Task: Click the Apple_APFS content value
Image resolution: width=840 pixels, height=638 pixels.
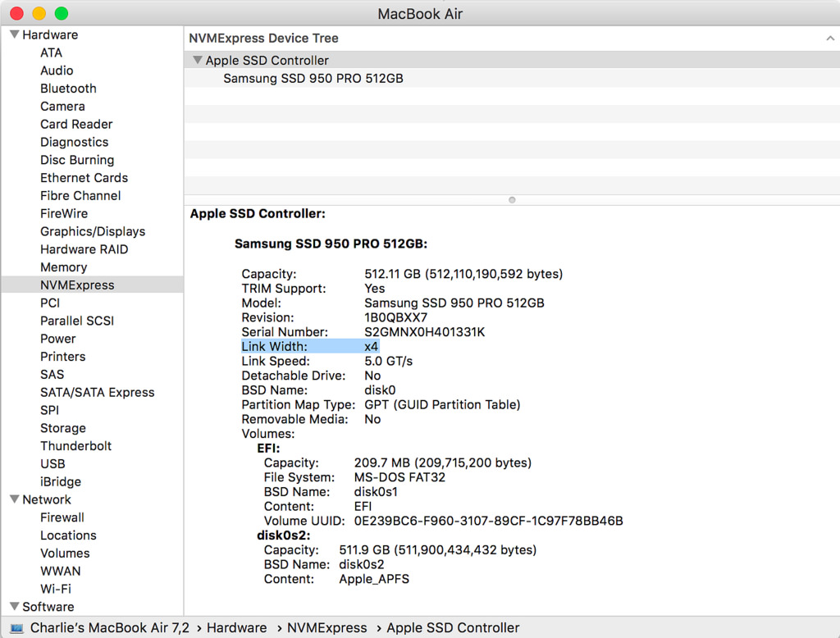Action: [374, 578]
